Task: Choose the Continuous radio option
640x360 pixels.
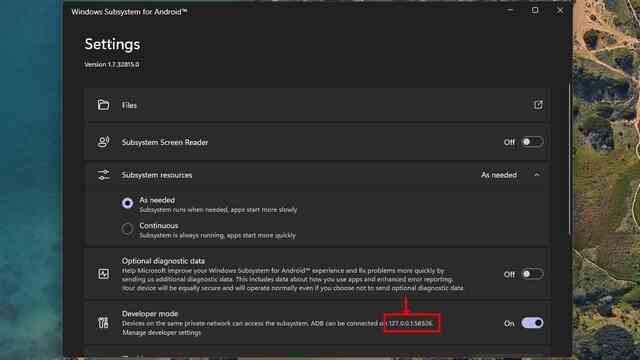Action: click(x=127, y=229)
